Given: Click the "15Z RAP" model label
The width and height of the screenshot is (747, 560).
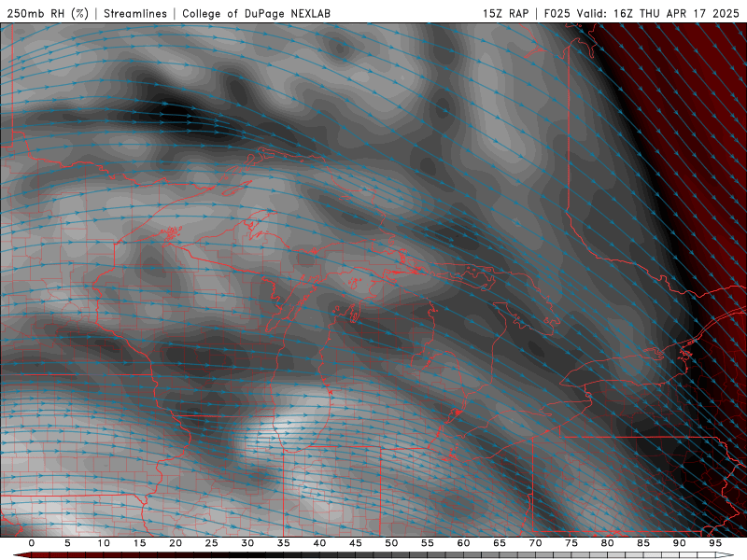Looking at the screenshot, I should [x=505, y=13].
